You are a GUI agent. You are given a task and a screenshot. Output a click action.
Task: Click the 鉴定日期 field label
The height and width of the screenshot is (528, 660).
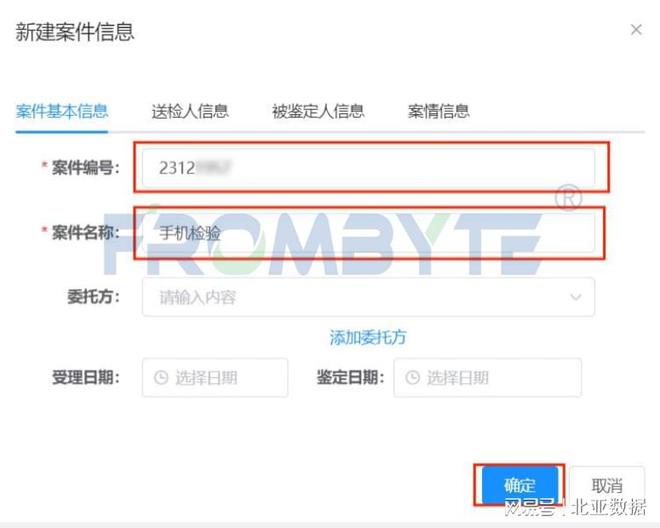pyautogui.click(x=350, y=377)
